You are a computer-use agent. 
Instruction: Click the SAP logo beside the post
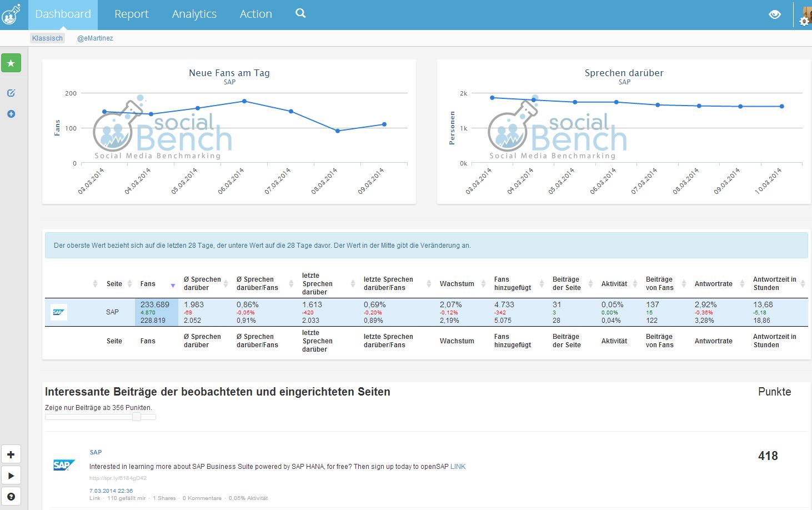[x=64, y=465]
